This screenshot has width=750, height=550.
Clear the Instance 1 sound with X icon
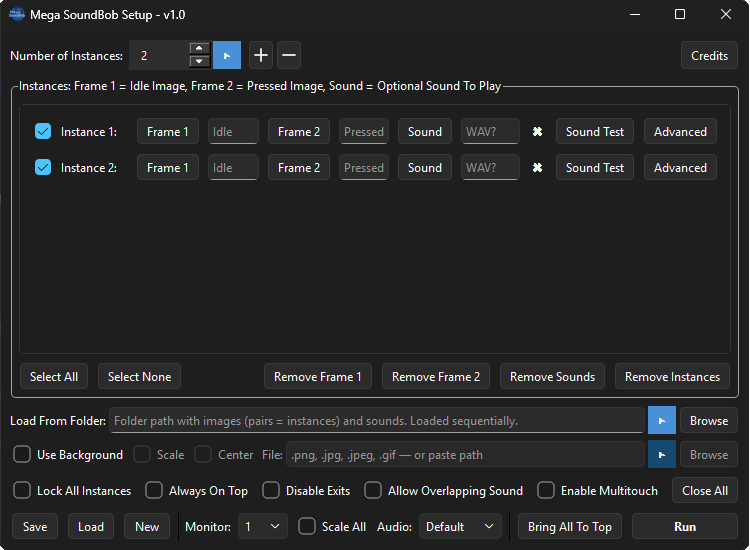537,132
